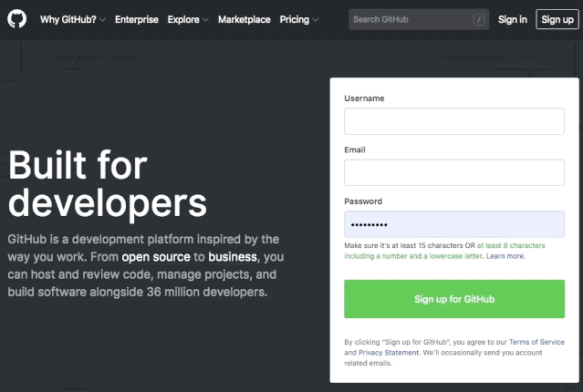Click into the Username input field
This screenshot has width=583, height=392.
pos(454,121)
